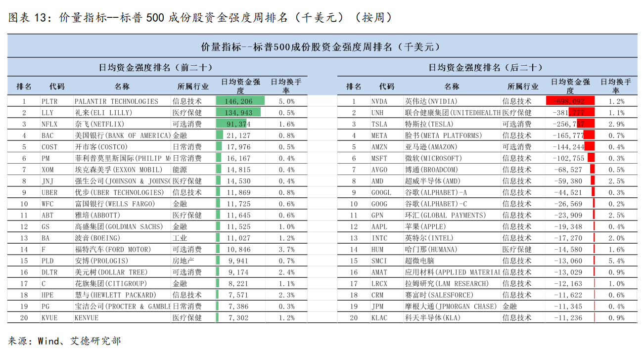Screen dimensions: 644x352
Task: Select the value 91,374
Action: click(x=238, y=124)
